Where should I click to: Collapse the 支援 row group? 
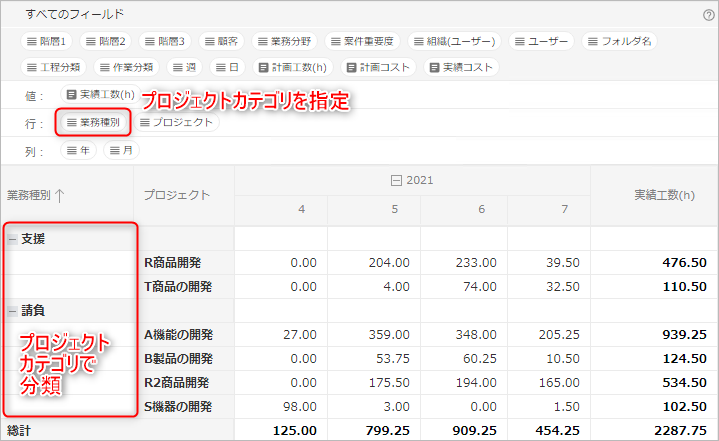(12, 239)
